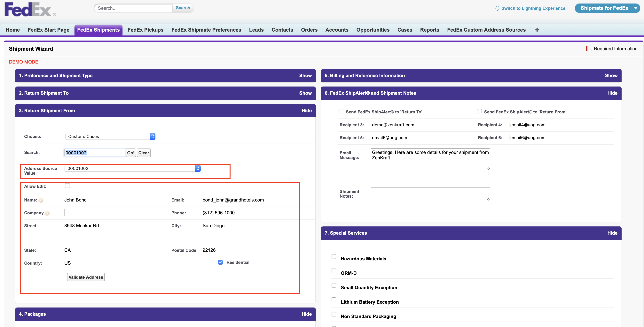Open the Reports tab
Image resolution: width=644 pixels, height=327 pixels.
429,30
